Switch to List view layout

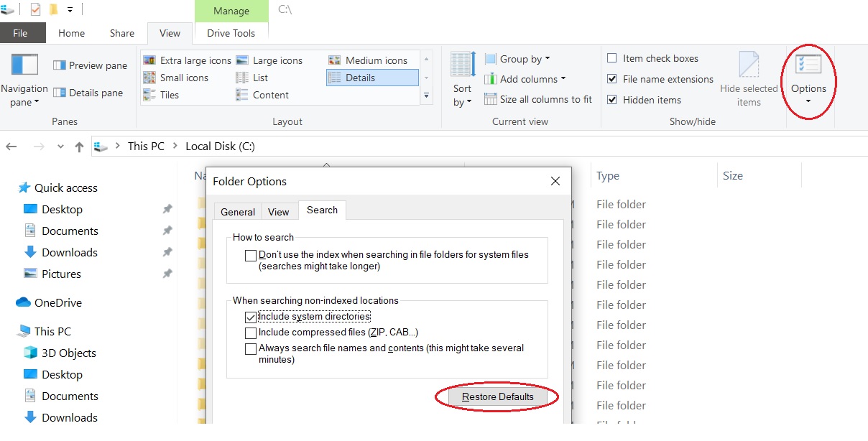261,78
